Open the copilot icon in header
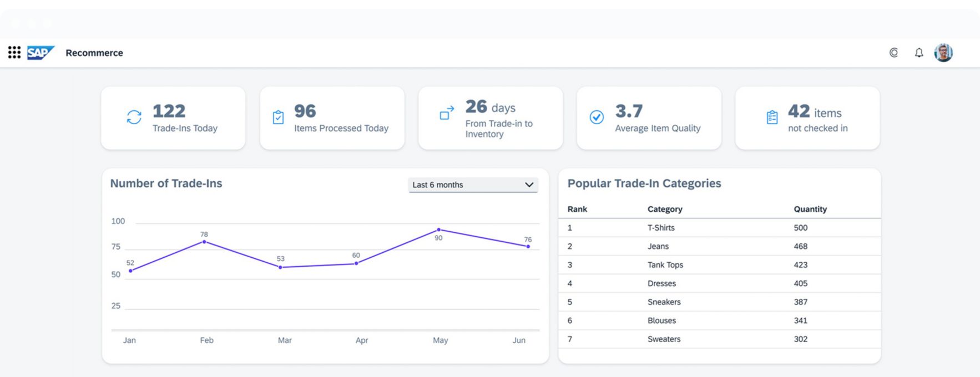This screenshot has height=377, width=980. tap(893, 53)
